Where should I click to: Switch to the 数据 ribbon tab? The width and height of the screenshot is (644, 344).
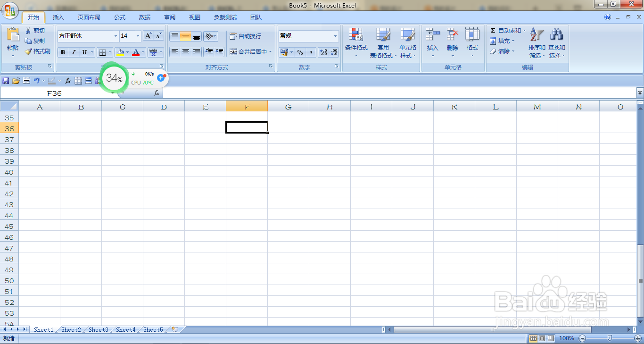(145, 17)
